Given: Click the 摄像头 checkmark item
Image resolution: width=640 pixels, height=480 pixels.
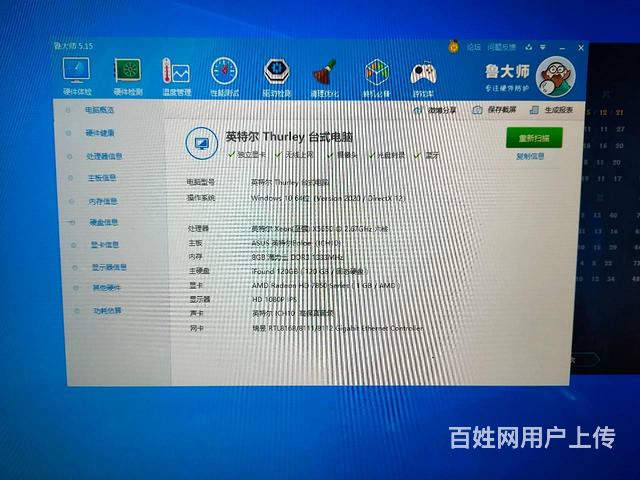Looking at the screenshot, I should coord(343,155).
